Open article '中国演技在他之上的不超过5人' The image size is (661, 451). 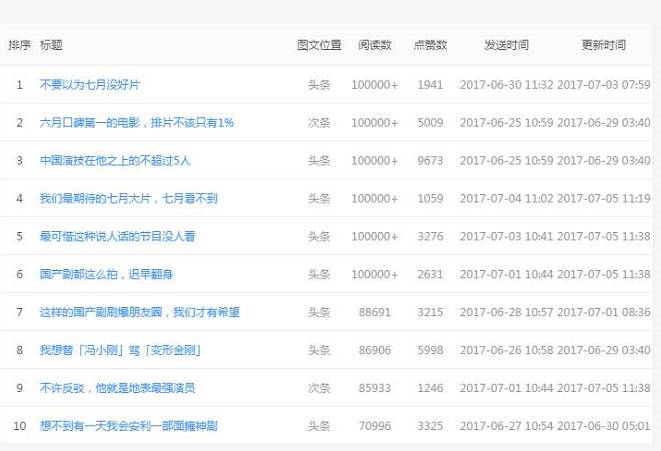pyautogui.click(x=115, y=161)
